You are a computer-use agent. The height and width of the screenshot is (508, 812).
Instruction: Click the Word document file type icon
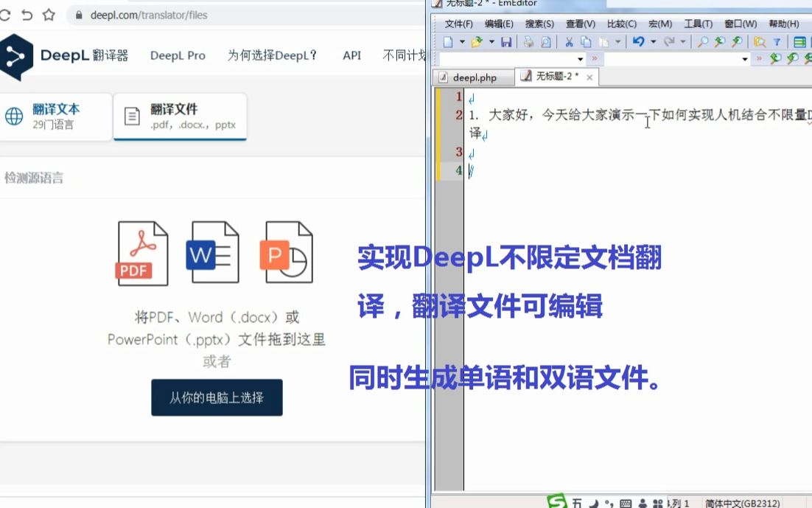tap(212, 252)
